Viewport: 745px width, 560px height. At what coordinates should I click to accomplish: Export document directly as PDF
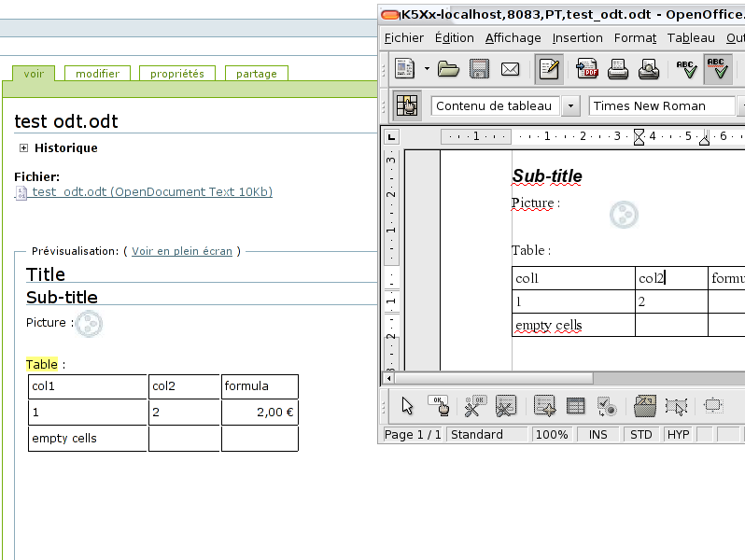pos(587,69)
